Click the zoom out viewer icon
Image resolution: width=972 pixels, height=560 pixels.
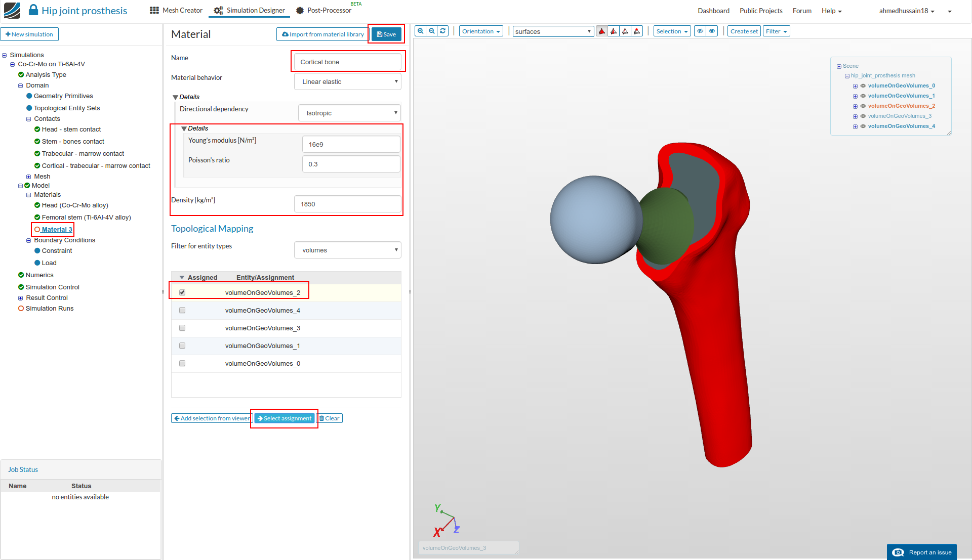tap(432, 31)
